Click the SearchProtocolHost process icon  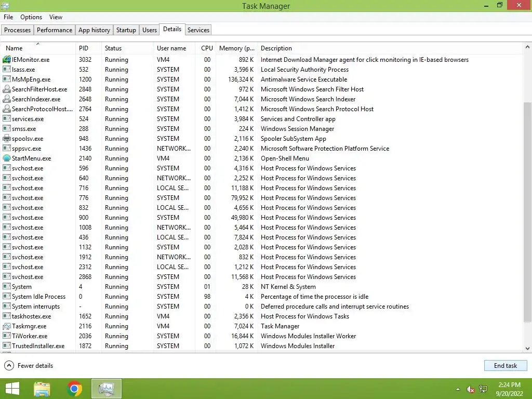click(6, 109)
